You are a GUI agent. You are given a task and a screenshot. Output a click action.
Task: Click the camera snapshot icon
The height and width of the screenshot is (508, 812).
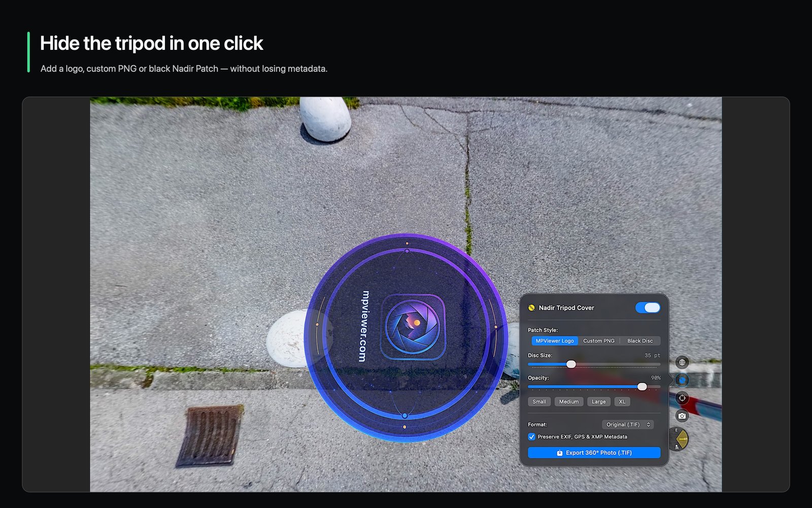point(682,416)
